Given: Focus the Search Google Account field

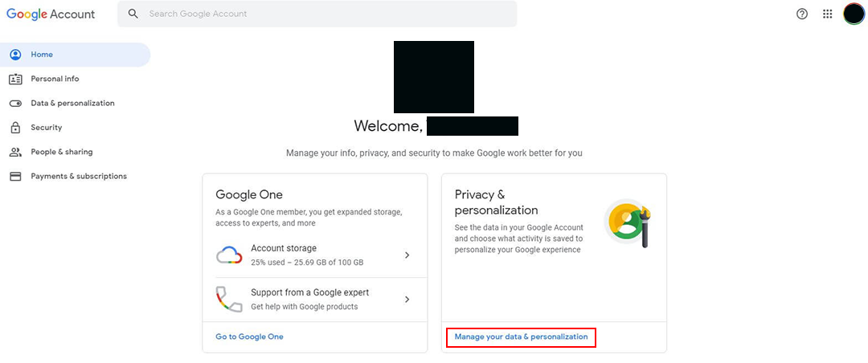Looking at the screenshot, I should (317, 14).
